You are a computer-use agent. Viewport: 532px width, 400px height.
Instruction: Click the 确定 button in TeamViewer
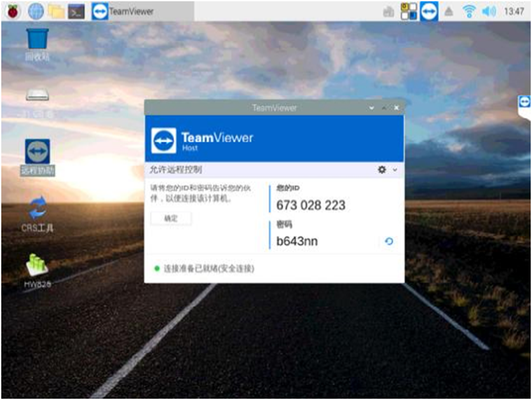pyautogui.click(x=171, y=218)
